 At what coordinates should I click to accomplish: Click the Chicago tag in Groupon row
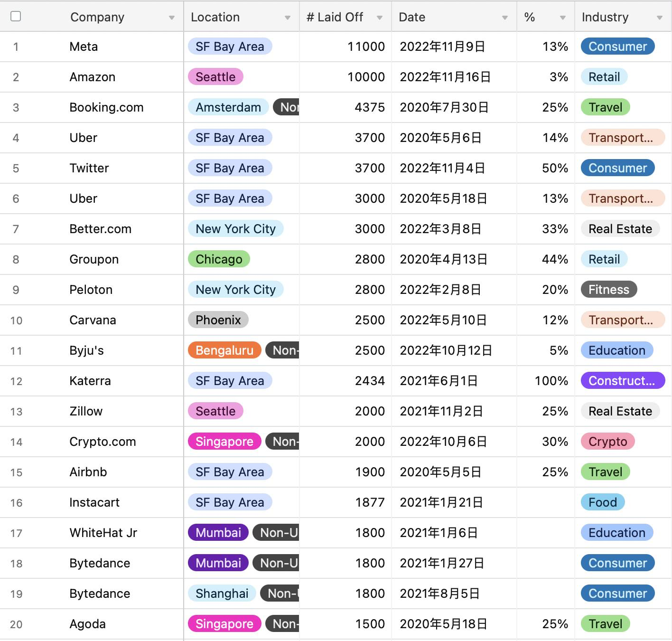tap(219, 259)
